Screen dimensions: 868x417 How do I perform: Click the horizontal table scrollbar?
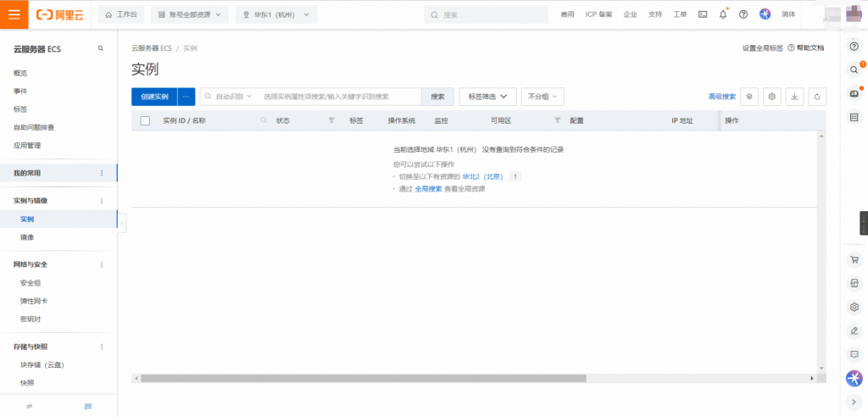click(363, 378)
